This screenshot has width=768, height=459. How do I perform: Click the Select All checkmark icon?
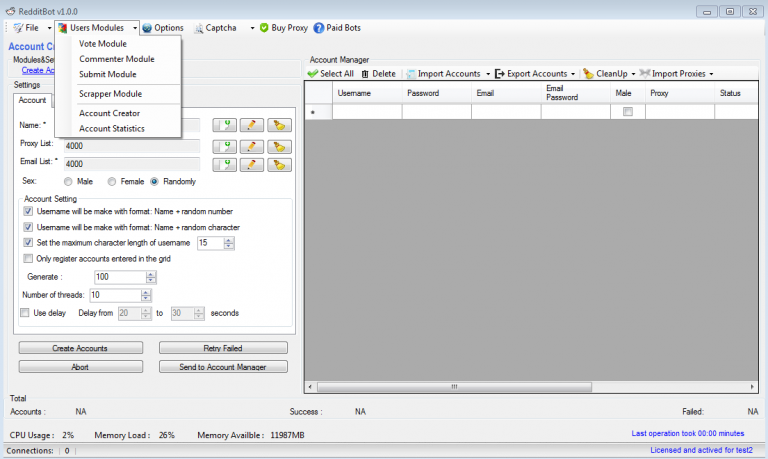tap(313, 74)
